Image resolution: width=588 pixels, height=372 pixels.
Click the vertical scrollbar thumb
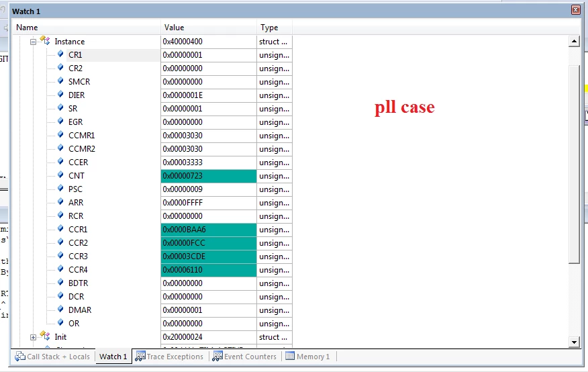coord(574,165)
